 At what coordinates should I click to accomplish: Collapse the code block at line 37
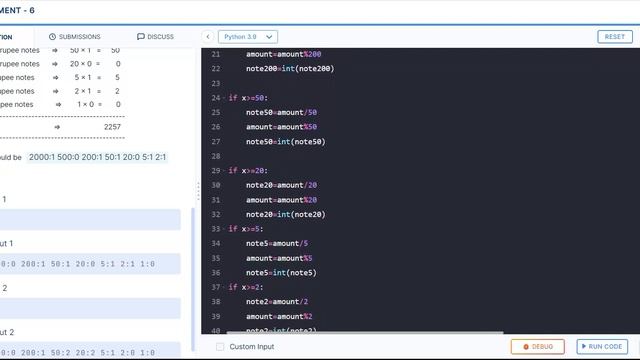224,287
